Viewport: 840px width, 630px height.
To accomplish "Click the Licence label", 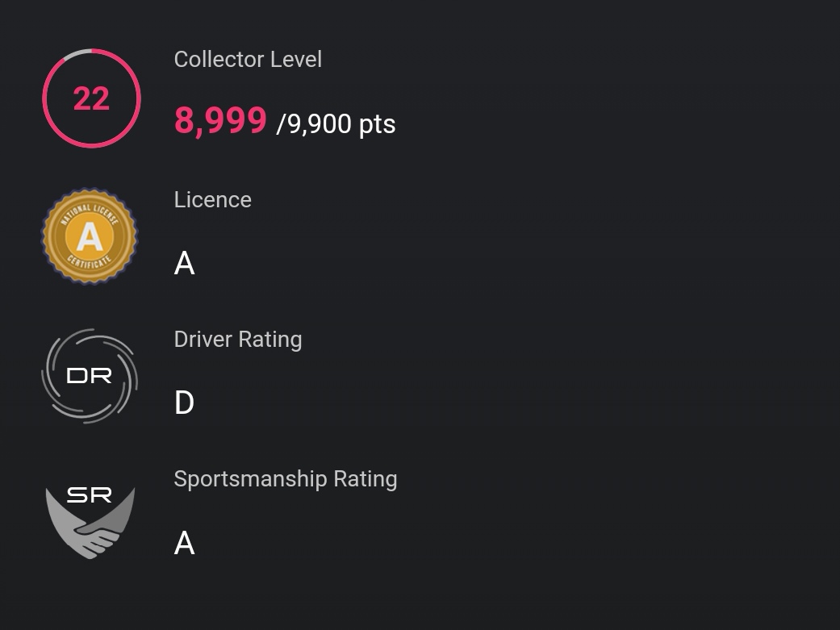I will click(213, 200).
